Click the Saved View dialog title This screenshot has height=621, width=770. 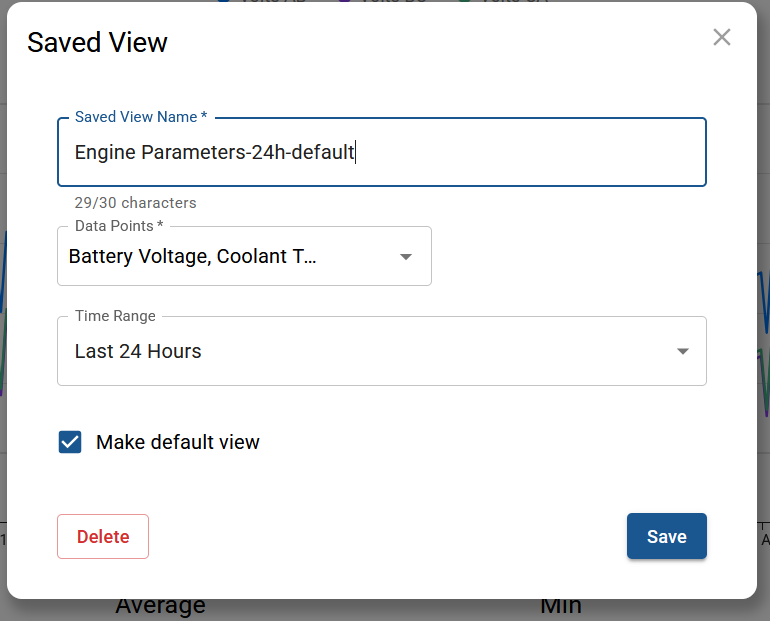(x=97, y=43)
